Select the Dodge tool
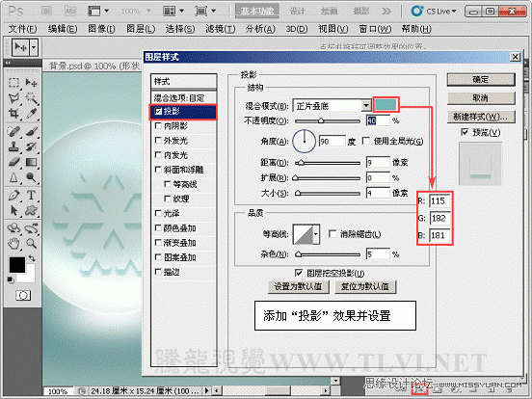This screenshot has height=399, width=532. coord(31,177)
